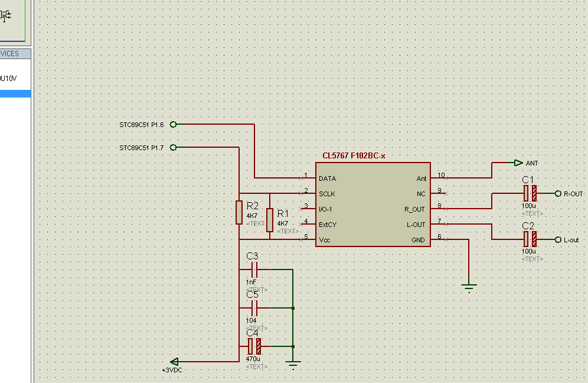Click the +3VDC label

click(172, 370)
